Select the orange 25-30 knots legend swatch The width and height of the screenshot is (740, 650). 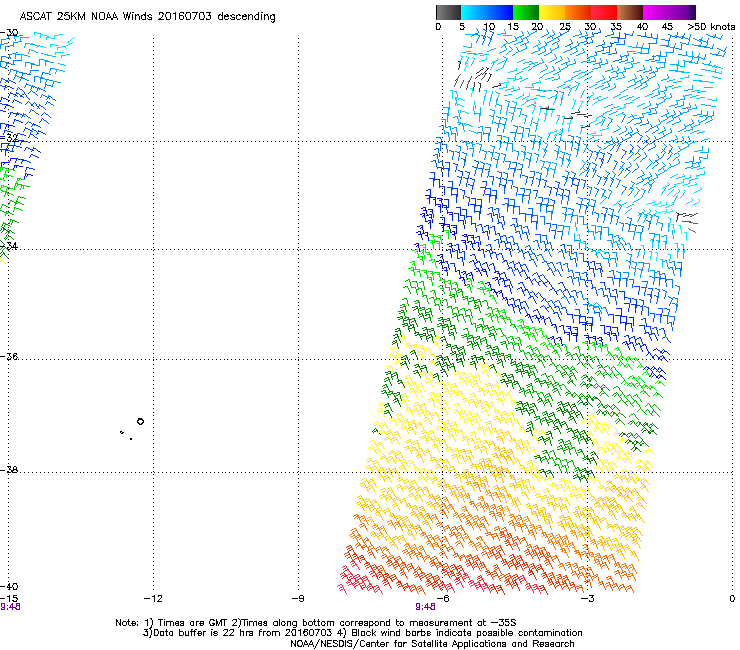(x=578, y=12)
